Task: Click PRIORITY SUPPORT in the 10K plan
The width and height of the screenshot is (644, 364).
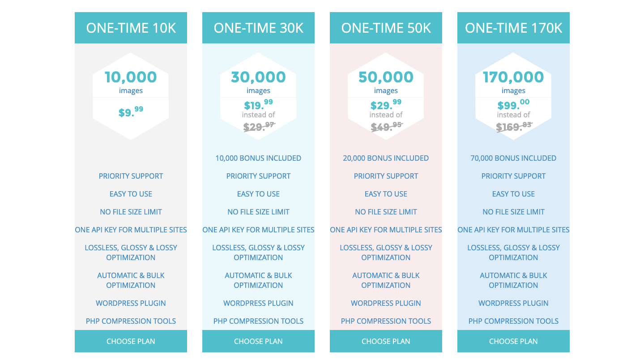Action: click(131, 176)
